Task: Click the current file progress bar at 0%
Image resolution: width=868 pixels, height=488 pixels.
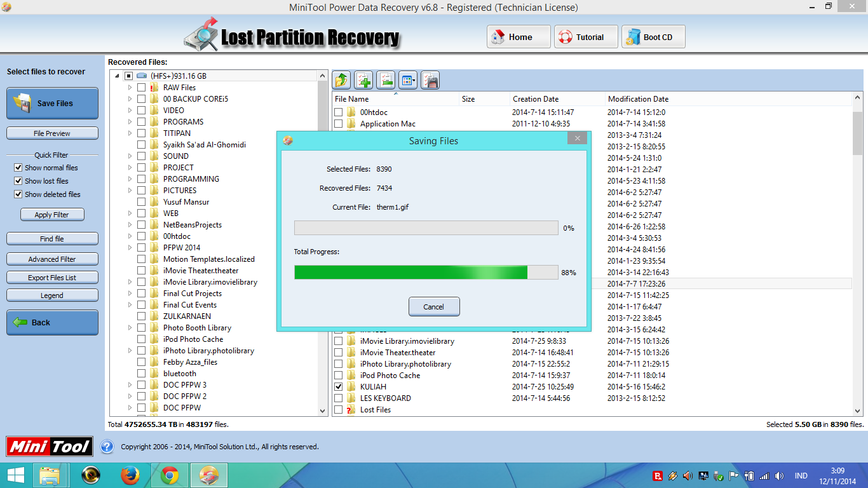Action: pyautogui.click(x=426, y=228)
